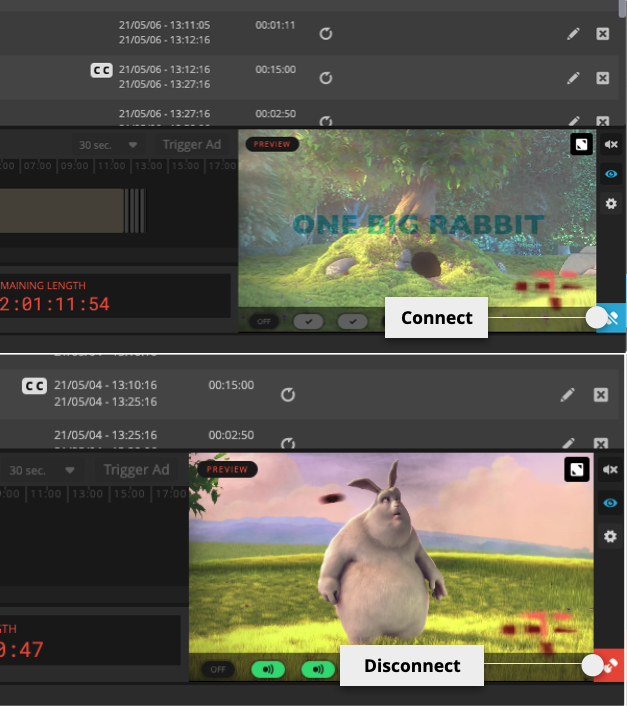Unmute audio beside the bunny preview
This screenshot has height=706, width=627.
click(x=610, y=470)
